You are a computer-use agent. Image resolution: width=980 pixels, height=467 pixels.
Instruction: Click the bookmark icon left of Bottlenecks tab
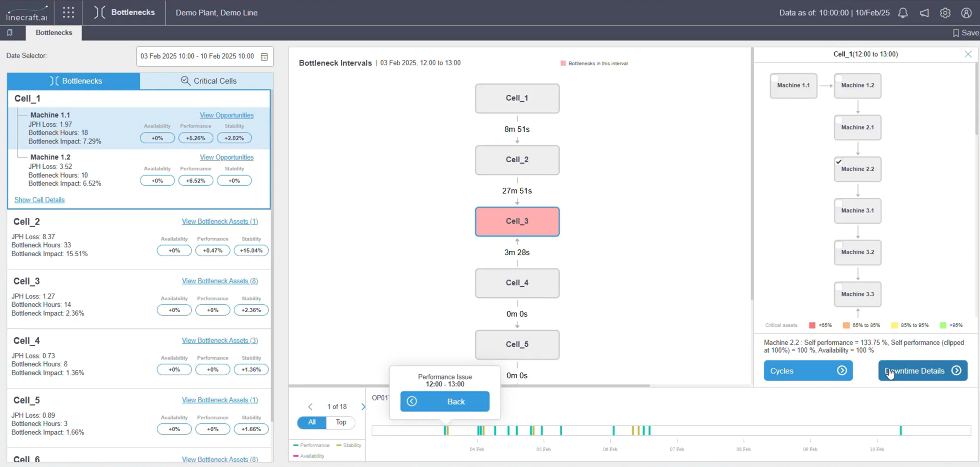9,33
